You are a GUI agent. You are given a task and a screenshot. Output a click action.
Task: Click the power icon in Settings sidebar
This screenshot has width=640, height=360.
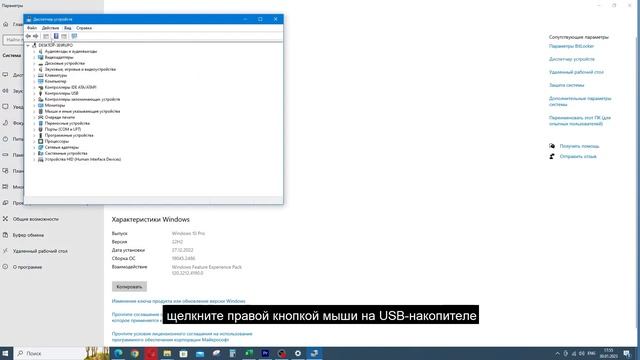[x=5, y=139]
